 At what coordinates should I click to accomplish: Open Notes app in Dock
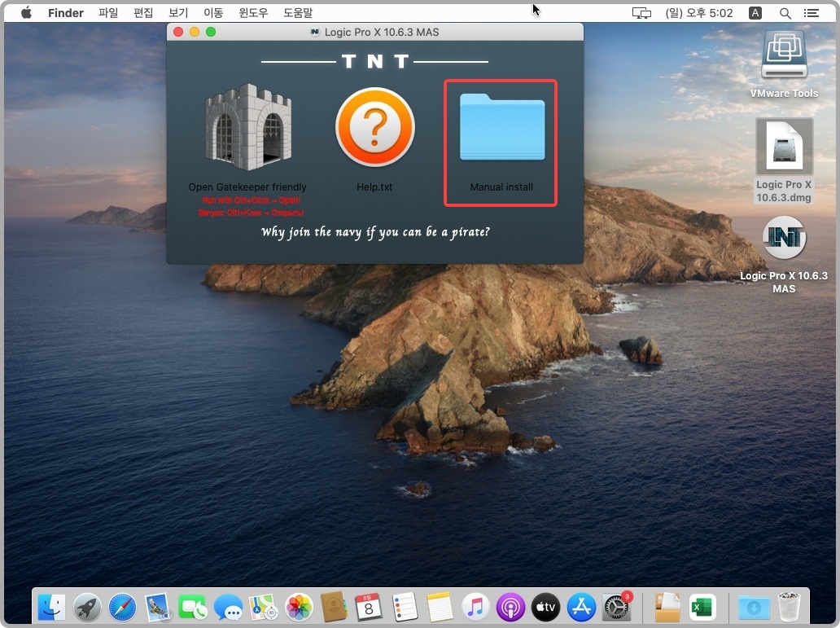440,607
